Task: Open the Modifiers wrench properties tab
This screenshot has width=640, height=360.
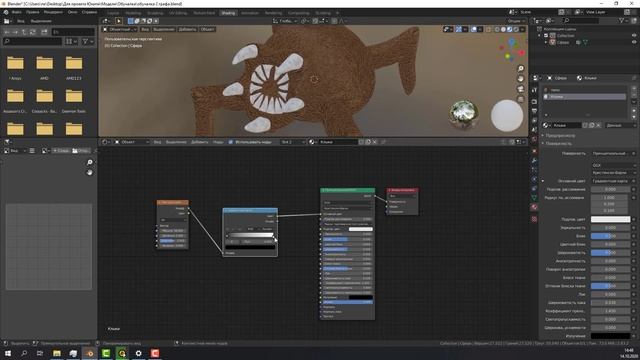Action: pyautogui.click(x=534, y=160)
